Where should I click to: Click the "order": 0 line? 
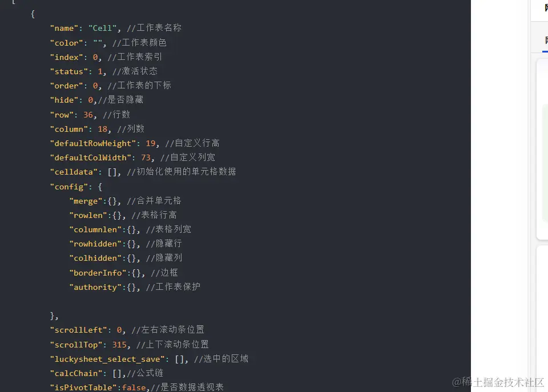[110, 86]
